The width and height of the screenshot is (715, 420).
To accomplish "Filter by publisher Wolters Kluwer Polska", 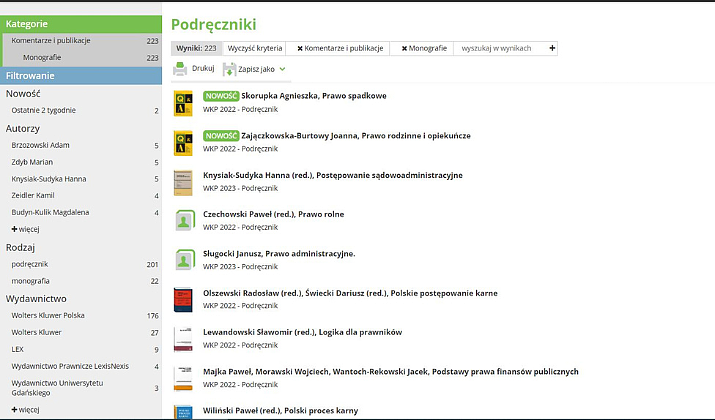I will point(49,315).
